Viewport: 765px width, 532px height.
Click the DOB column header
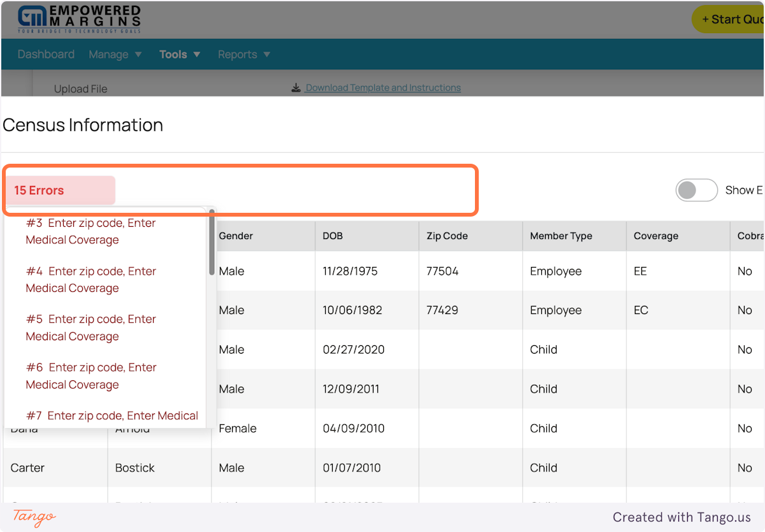click(x=332, y=236)
